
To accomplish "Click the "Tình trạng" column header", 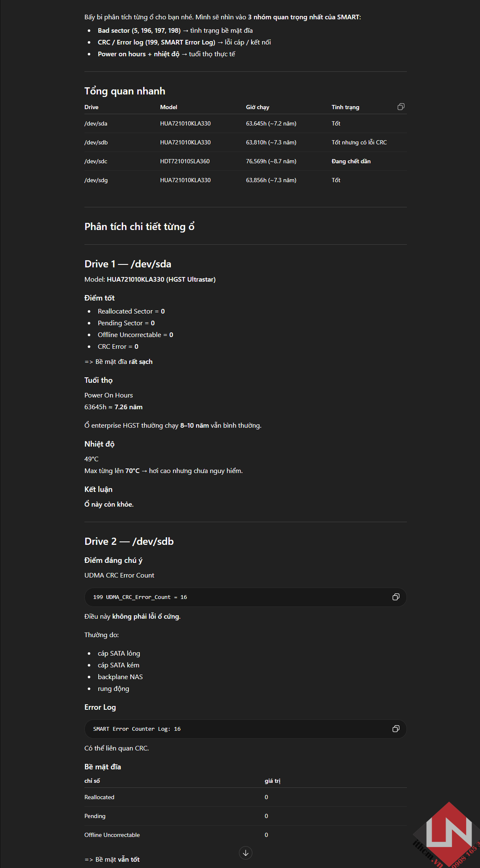I will pos(345,107).
